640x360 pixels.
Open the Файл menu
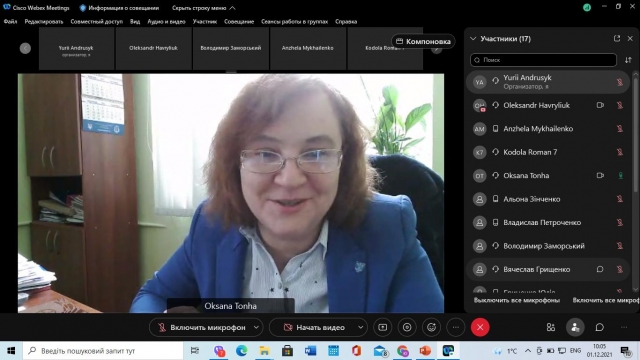tap(10, 22)
